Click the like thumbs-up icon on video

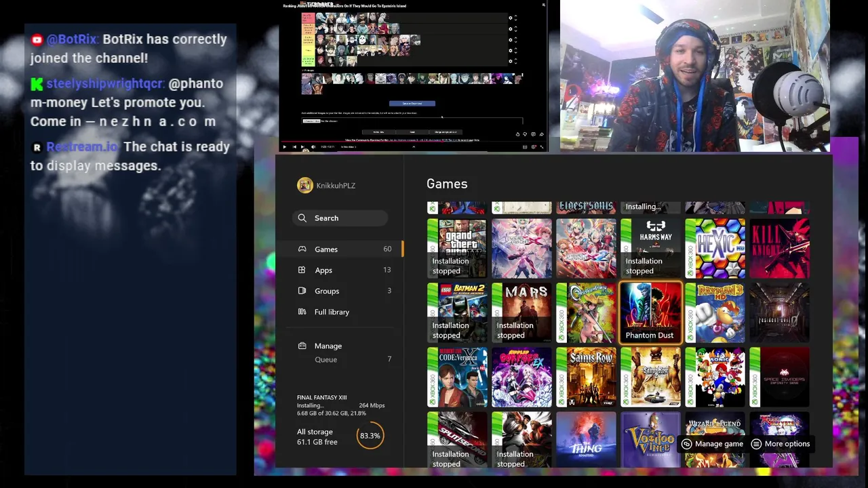[x=517, y=134]
